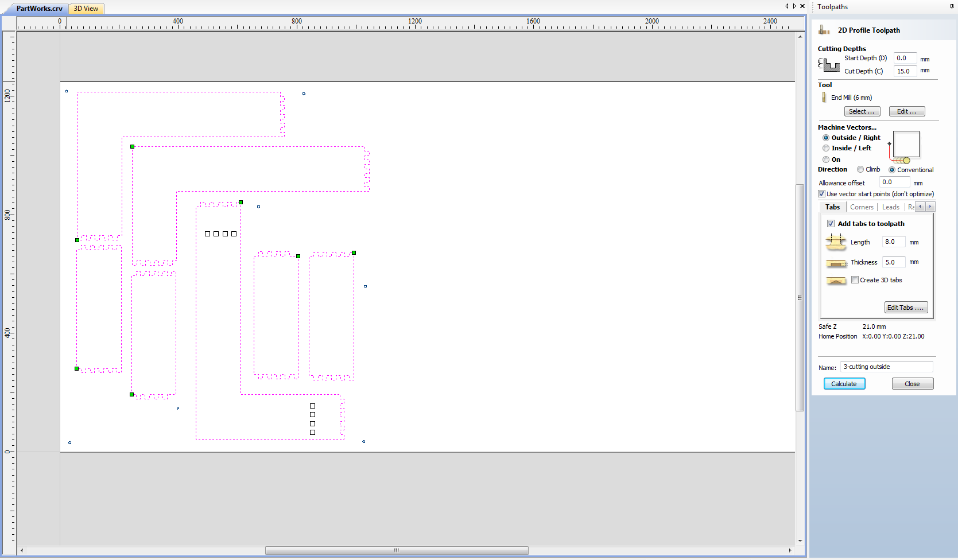Click the End Mill tool icon
The image size is (958, 560).
[824, 98]
